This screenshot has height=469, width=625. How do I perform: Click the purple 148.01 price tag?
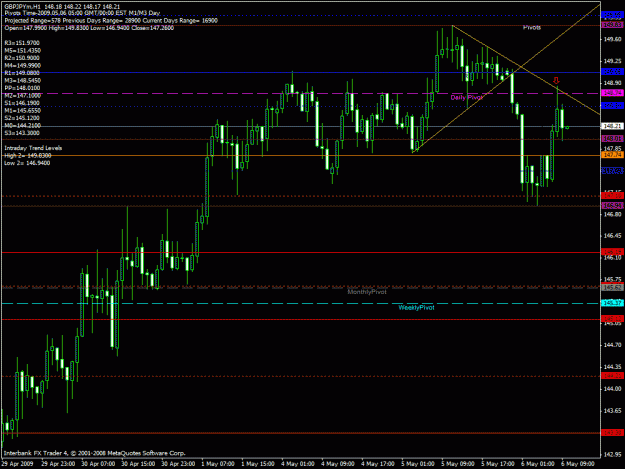pyautogui.click(x=612, y=139)
